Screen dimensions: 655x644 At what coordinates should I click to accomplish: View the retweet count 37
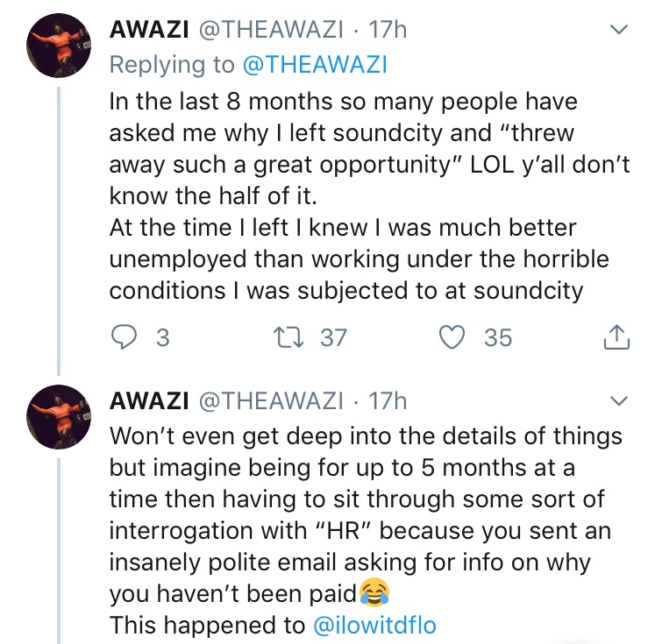click(x=333, y=337)
